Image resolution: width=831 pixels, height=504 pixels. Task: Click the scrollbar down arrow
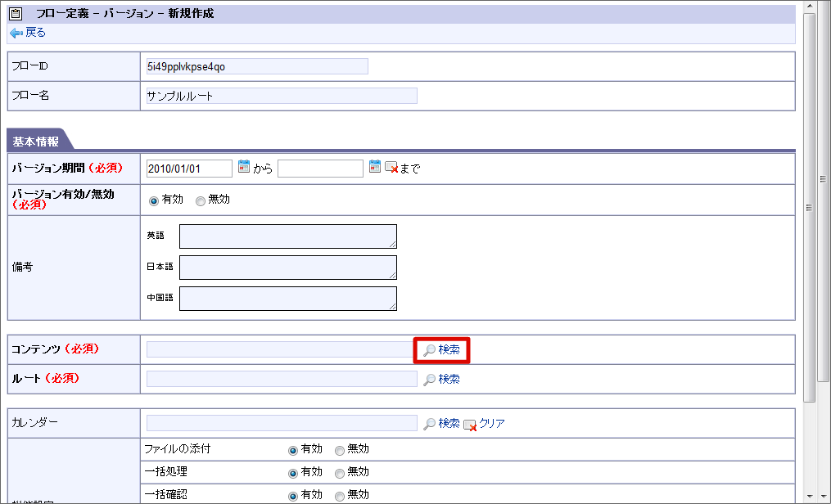pos(809,497)
